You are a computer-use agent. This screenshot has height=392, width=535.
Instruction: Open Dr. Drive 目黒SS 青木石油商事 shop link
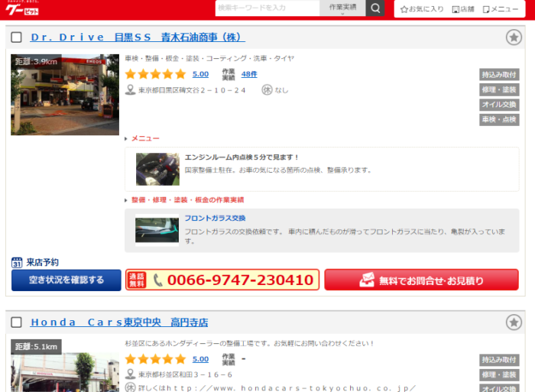pos(138,37)
